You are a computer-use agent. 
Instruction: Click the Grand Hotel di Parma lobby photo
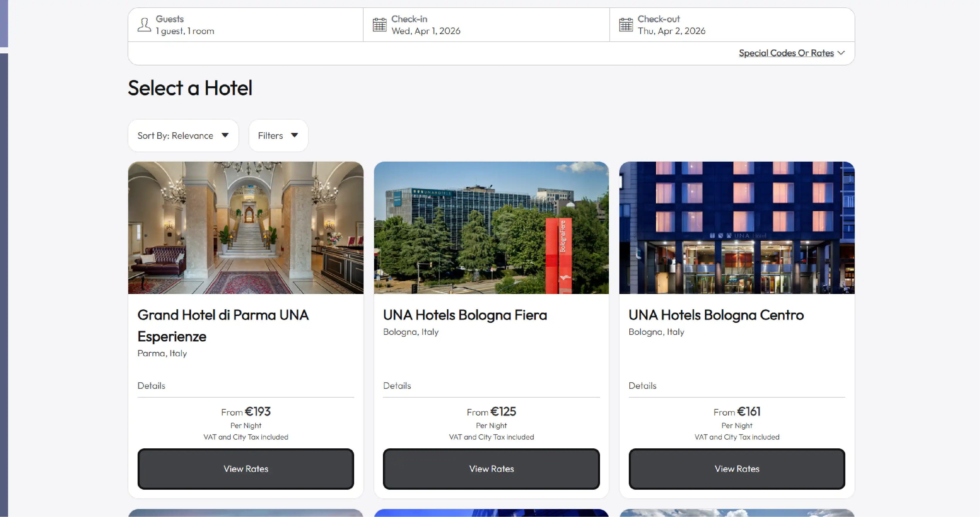point(245,228)
